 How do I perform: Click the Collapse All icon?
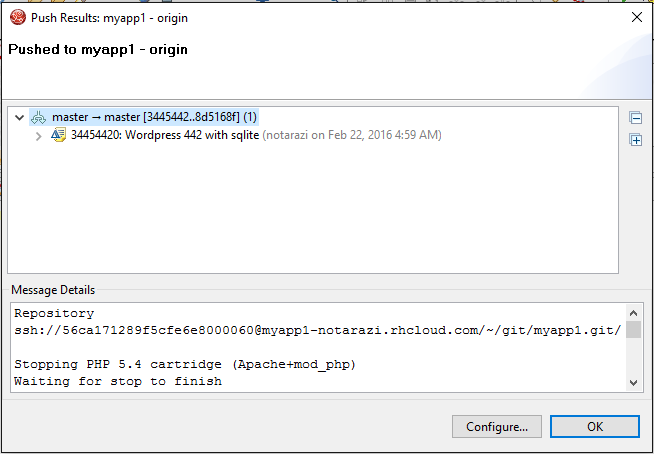click(635, 118)
